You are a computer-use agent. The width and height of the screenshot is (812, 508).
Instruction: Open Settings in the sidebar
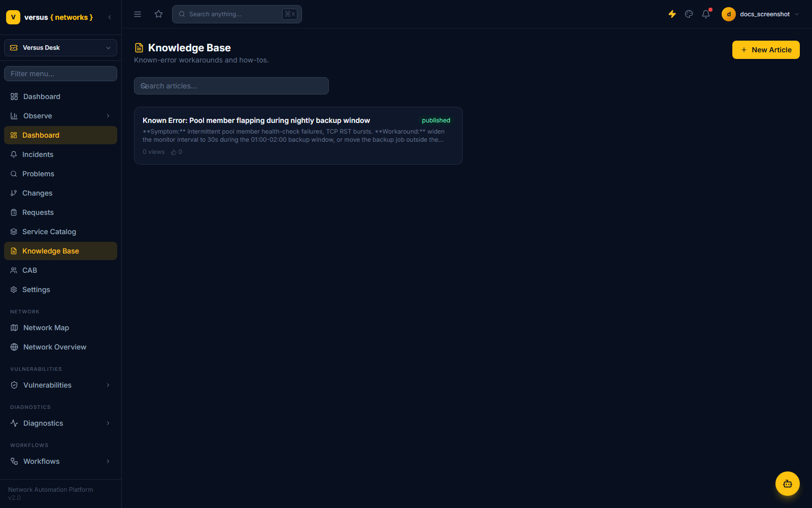coord(60,290)
